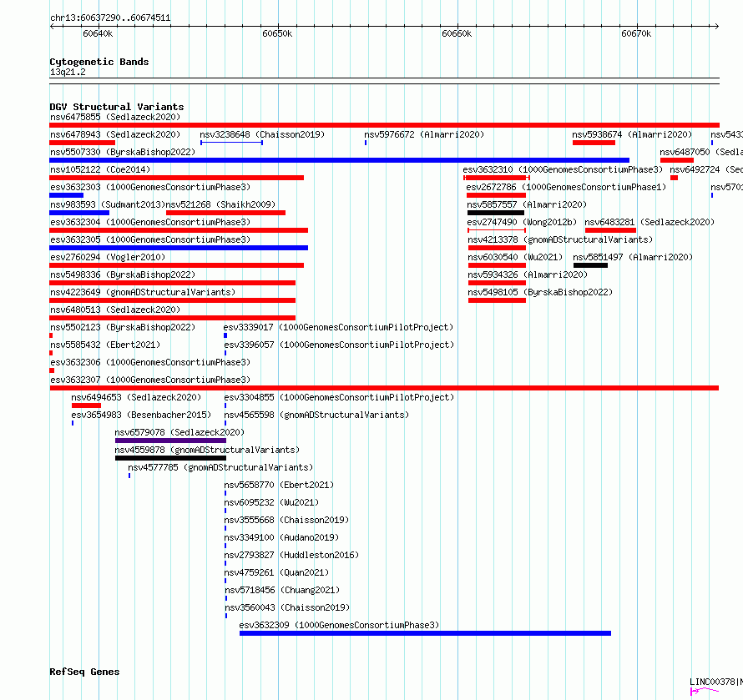Click the nsv6579078 (Sedlazeck2020) label
Screen dimensions: 743x700
click(179, 432)
